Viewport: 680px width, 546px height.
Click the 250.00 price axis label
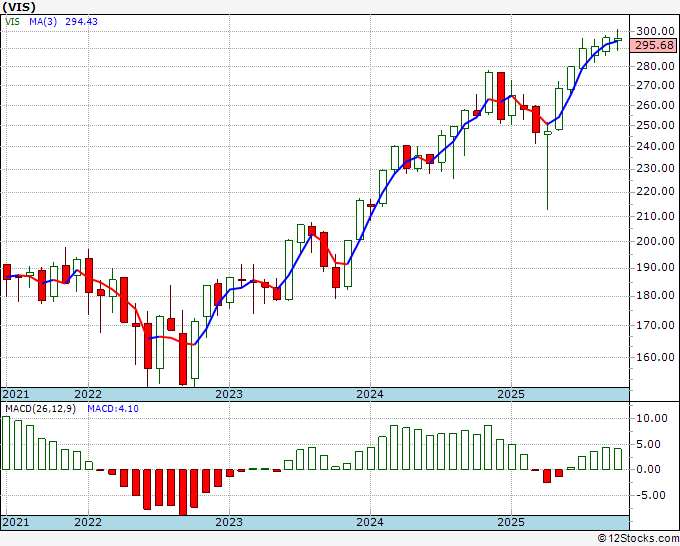coord(655,125)
